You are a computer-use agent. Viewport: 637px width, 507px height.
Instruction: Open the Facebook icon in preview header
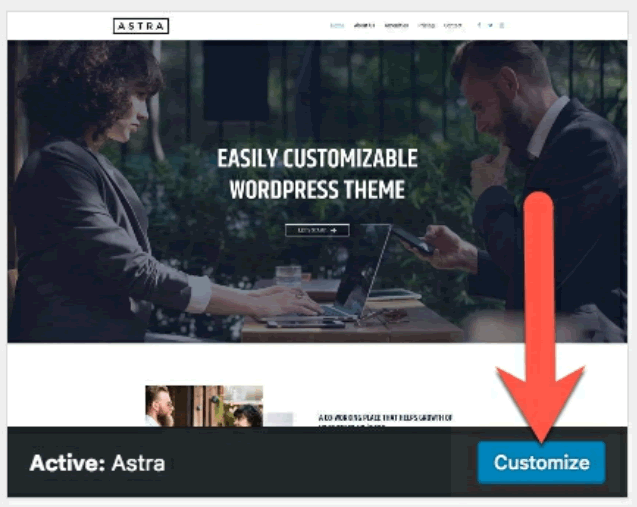(x=479, y=25)
